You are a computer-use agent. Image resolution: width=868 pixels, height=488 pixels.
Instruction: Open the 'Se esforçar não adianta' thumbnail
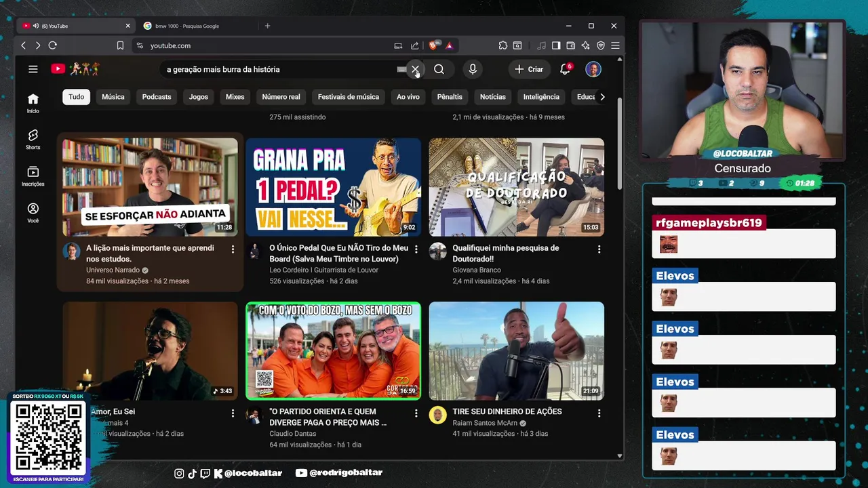150,187
